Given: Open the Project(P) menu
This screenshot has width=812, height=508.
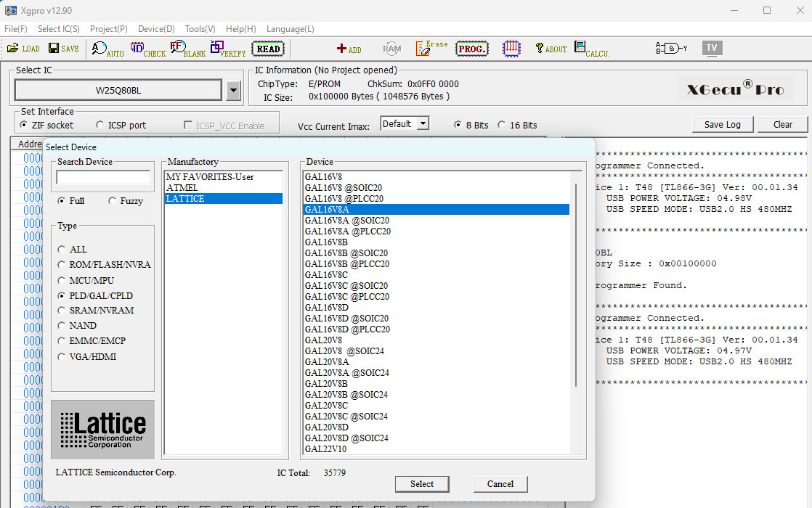Looking at the screenshot, I should [x=109, y=29].
